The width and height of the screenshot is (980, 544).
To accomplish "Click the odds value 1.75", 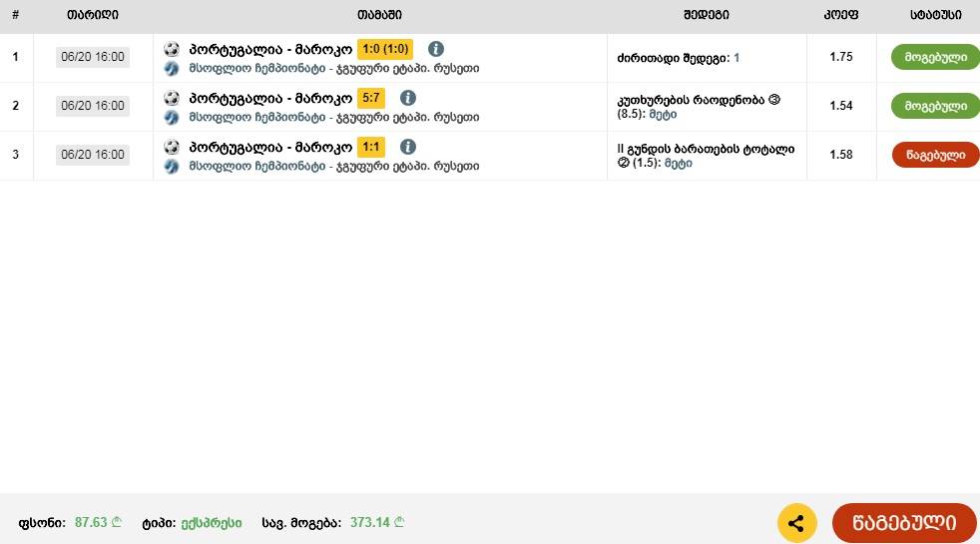I will click(840, 57).
